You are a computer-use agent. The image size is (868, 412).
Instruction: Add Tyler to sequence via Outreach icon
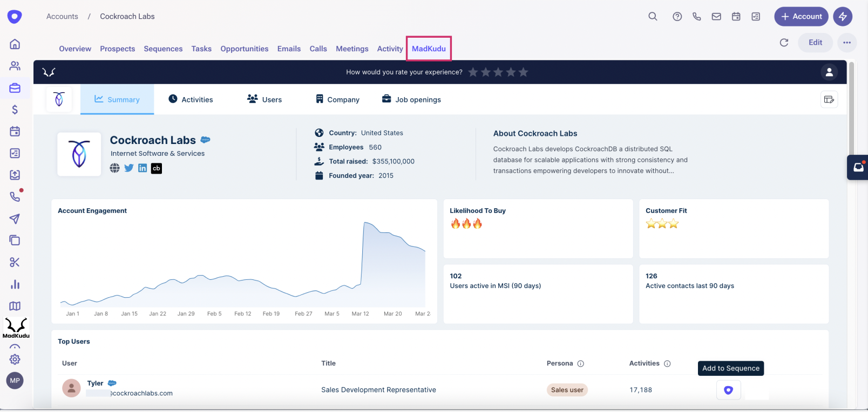728,390
